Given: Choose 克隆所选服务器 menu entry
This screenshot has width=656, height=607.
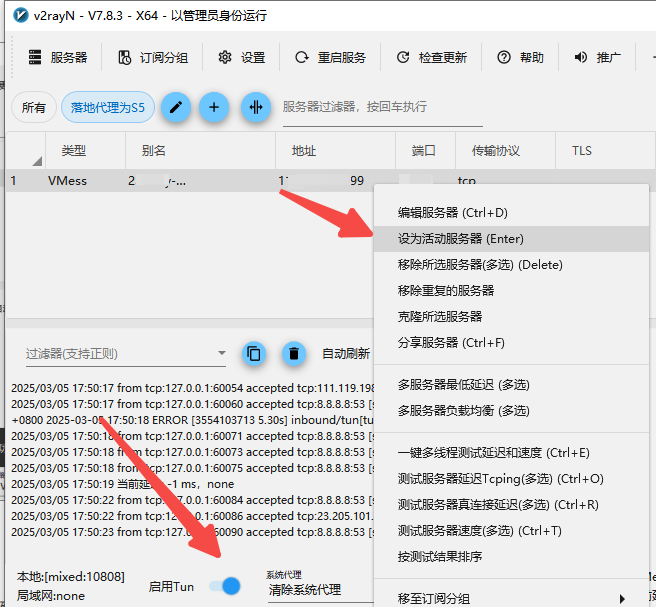Looking at the screenshot, I should [x=511, y=317].
